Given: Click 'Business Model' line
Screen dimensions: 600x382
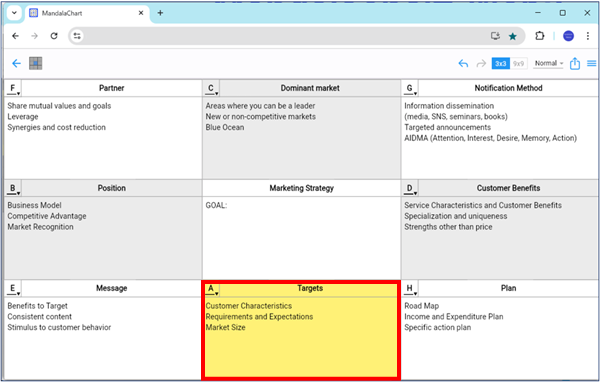Looking at the screenshot, I should (x=34, y=205).
